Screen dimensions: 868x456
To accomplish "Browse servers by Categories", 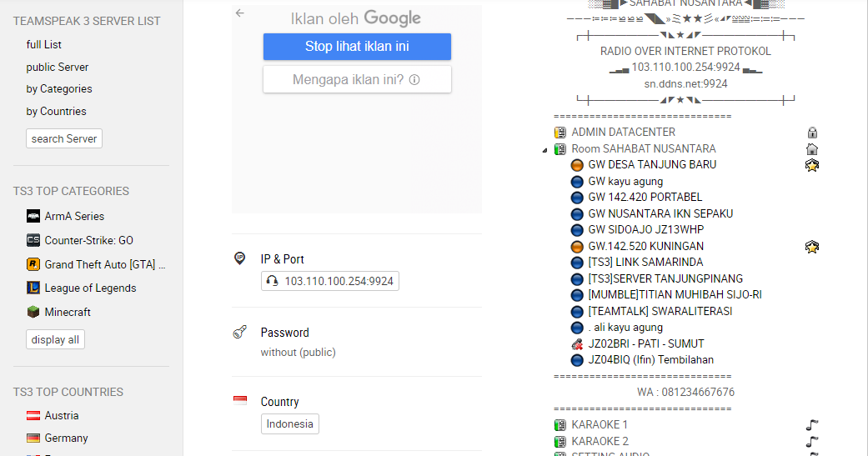I will [58, 89].
